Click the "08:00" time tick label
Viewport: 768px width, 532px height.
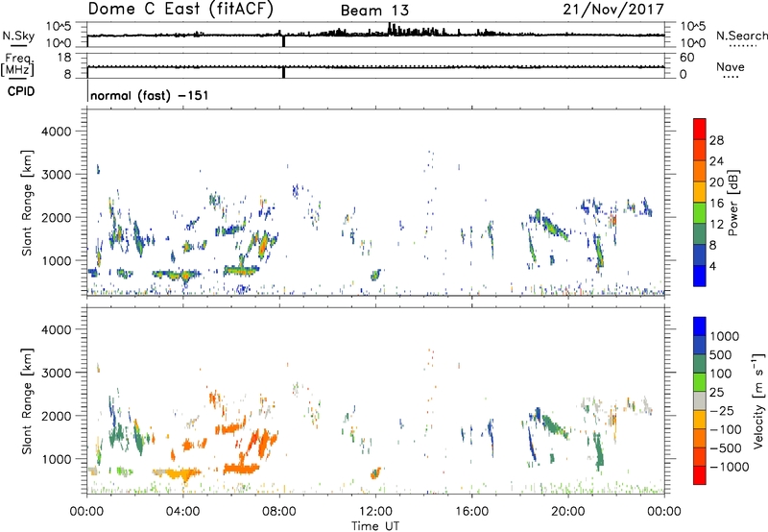click(x=279, y=512)
